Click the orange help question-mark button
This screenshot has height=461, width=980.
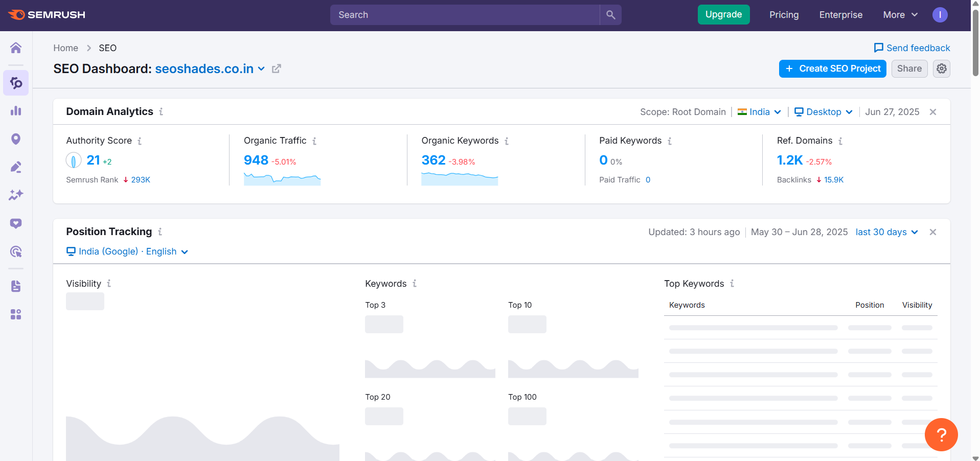coord(941,434)
